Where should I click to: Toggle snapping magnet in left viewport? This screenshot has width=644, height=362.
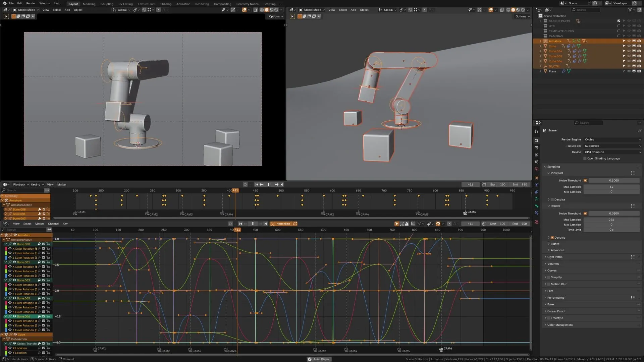pyautogui.click(x=144, y=10)
